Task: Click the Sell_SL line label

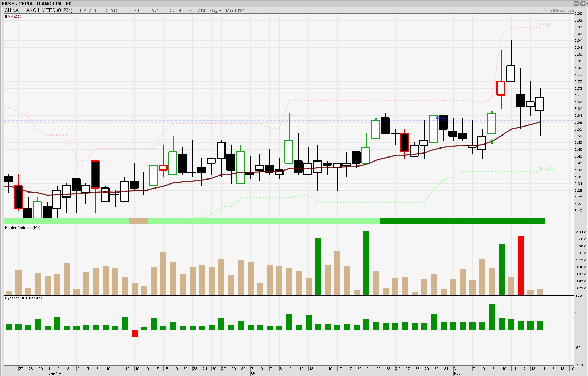Action: point(547,25)
